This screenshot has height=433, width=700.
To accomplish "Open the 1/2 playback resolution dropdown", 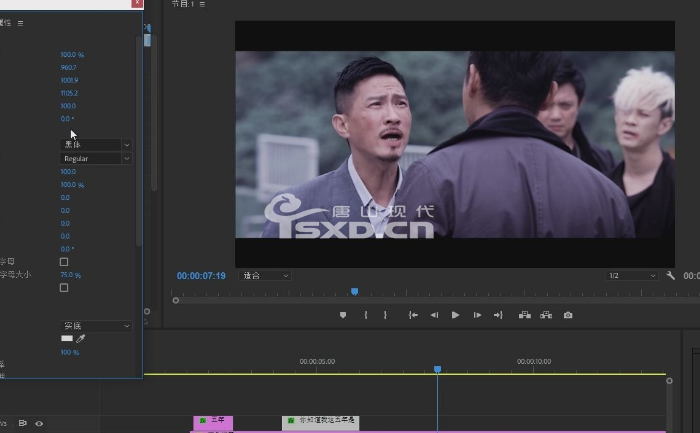I will click(x=632, y=275).
